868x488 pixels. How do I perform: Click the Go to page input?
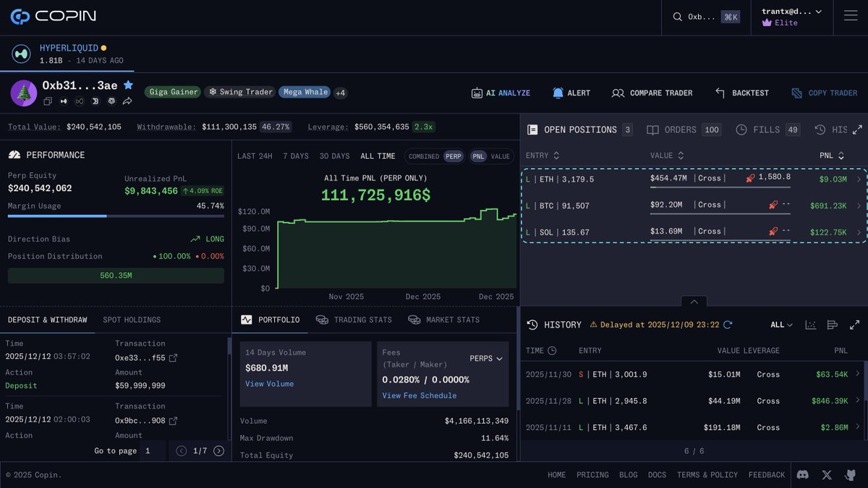(153, 450)
